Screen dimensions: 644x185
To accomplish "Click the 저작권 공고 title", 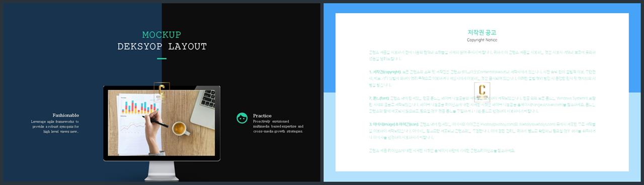I will pos(482,33).
